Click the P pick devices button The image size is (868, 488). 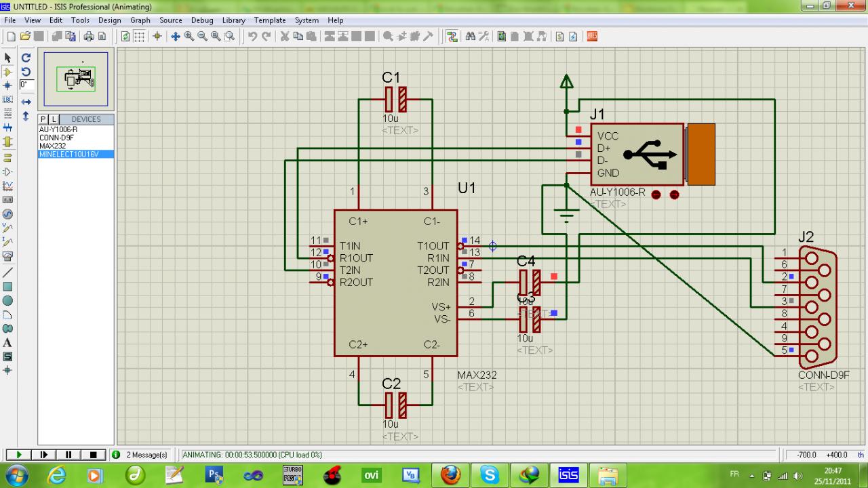coord(44,119)
